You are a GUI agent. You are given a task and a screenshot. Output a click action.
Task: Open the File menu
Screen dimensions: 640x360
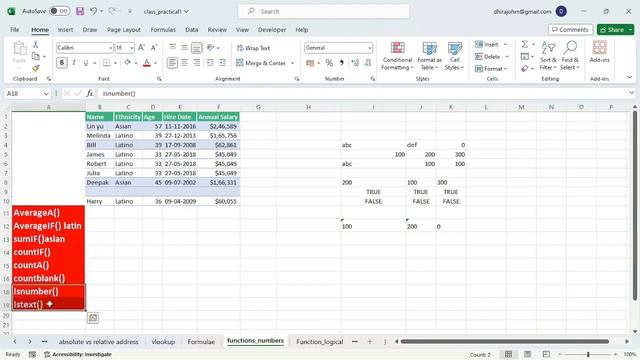[x=15, y=30]
